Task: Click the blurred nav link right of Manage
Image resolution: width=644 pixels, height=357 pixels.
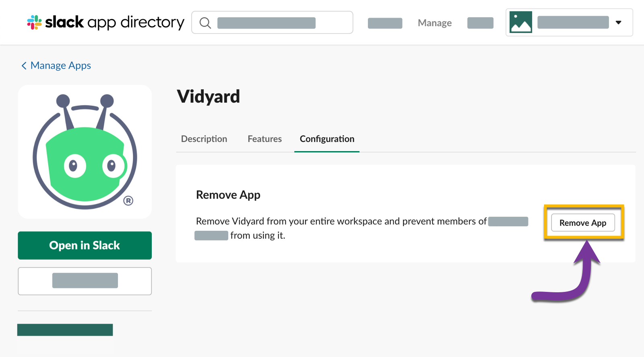Action: pos(480,23)
